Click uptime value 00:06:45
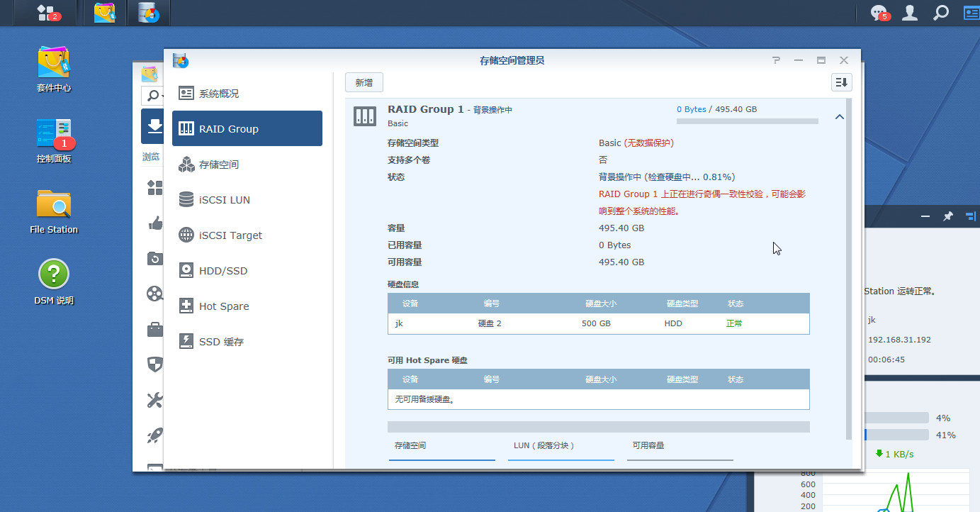 coord(886,360)
